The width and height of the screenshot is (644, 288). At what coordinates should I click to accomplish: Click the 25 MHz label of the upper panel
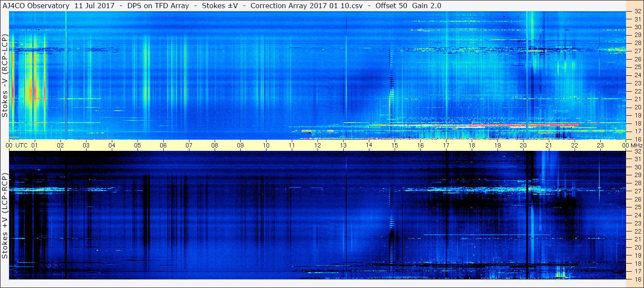click(x=637, y=67)
